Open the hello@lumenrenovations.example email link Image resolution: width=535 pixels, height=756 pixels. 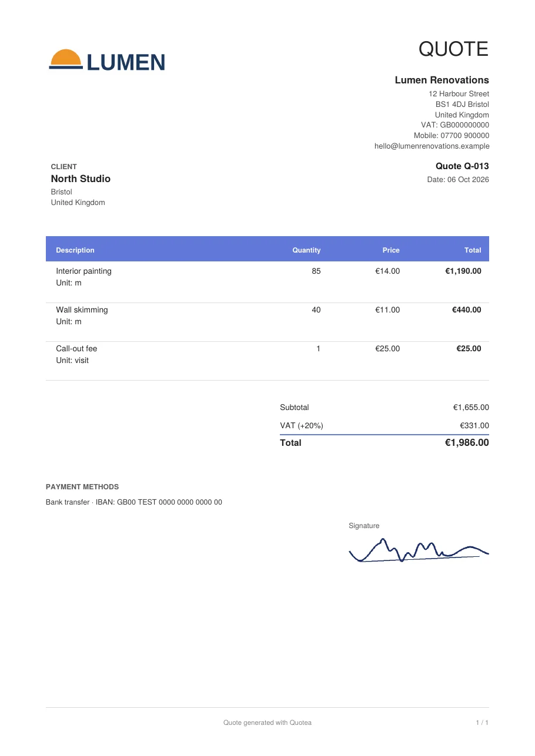tap(432, 146)
